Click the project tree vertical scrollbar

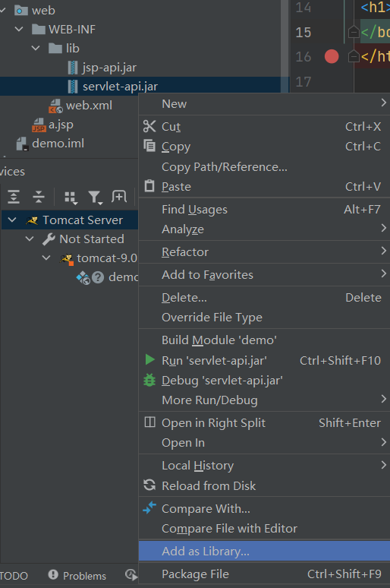[285, 46]
